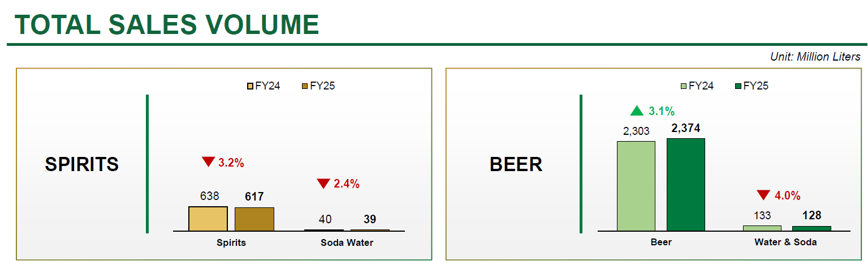This screenshot has height=264, width=868.
Task: Click the red down arrow beside 3.2%
Action: (208, 162)
